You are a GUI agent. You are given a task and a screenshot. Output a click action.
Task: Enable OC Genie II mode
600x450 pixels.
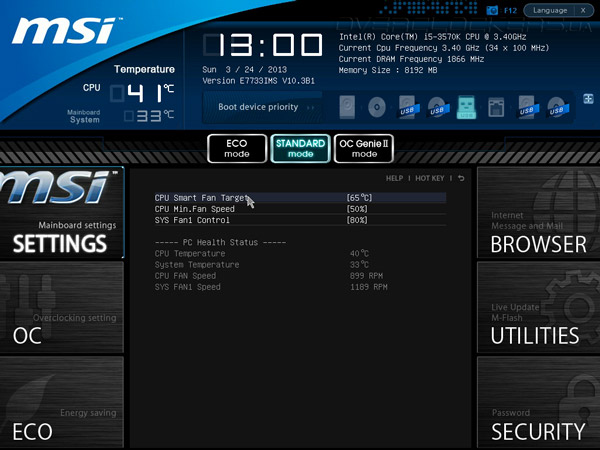pyautogui.click(x=364, y=148)
